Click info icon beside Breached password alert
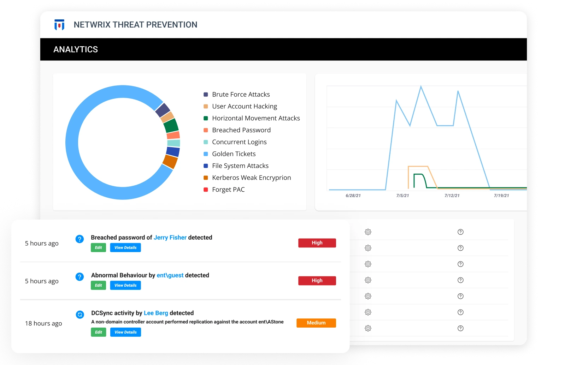This screenshot has width=588, height=365. coord(80,239)
